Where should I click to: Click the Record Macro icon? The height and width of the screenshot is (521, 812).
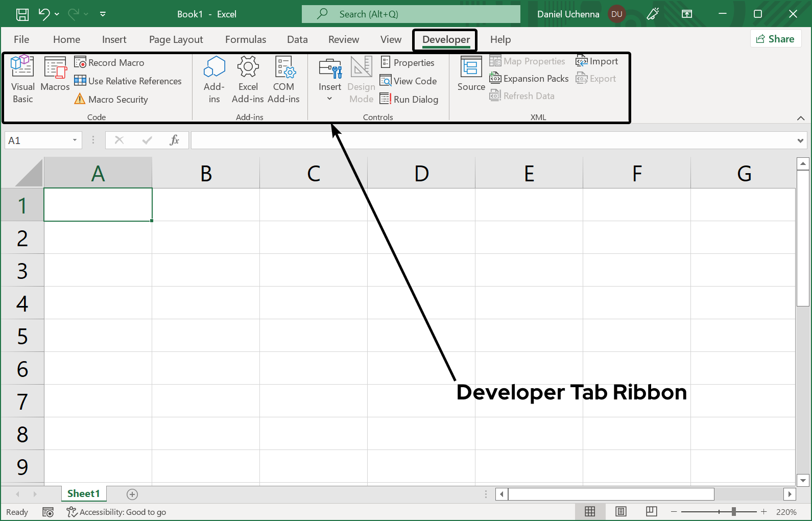[x=80, y=62]
